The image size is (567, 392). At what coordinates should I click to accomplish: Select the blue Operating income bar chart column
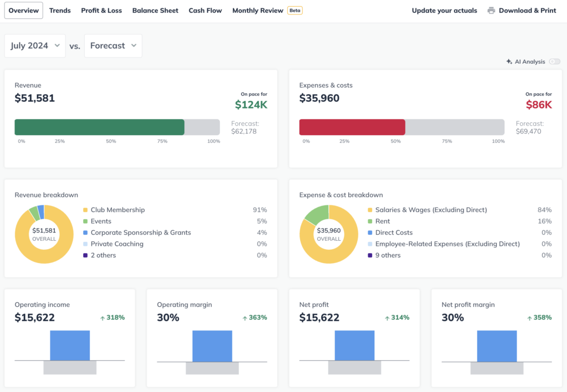[70, 343]
